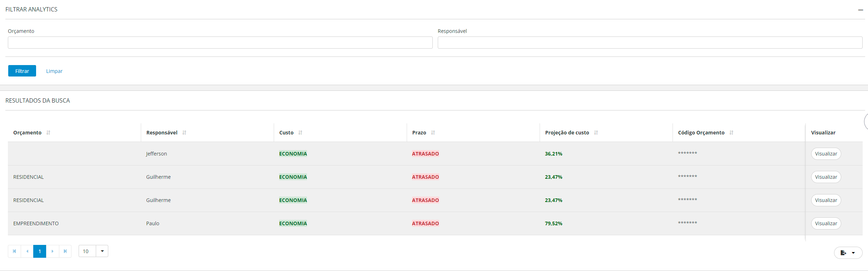Open the export options dropdown
The image size is (868, 271).
click(x=848, y=253)
